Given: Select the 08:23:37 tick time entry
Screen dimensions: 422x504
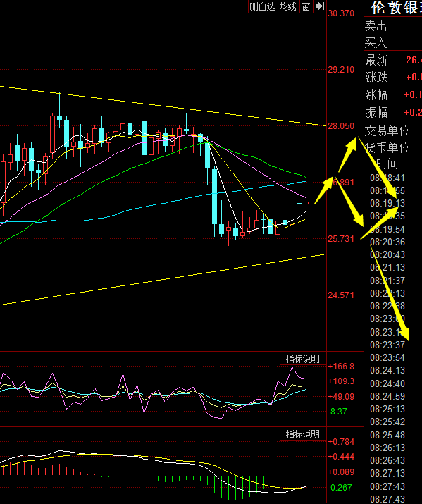Looking at the screenshot, I should point(387,345).
